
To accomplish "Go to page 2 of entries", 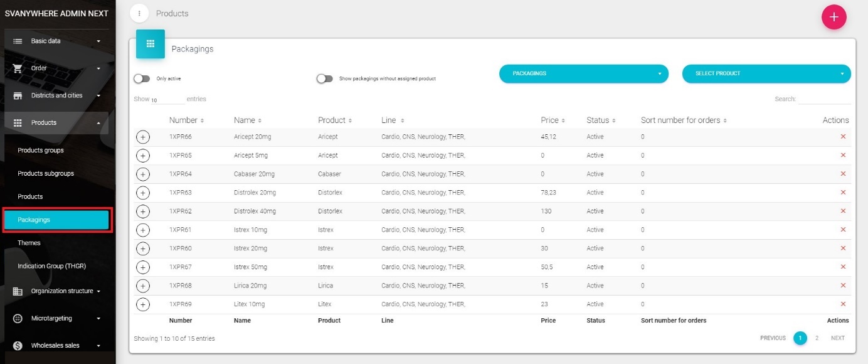I will click(817, 338).
